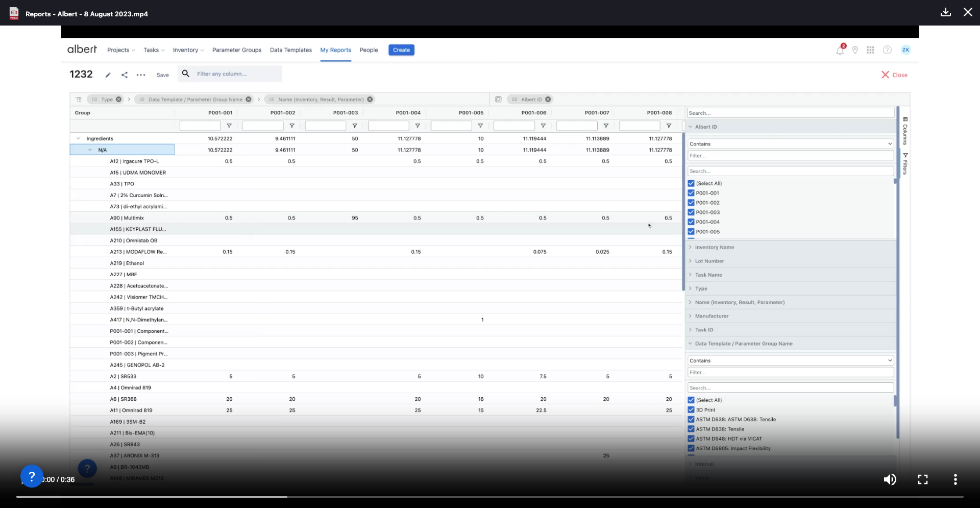980x508 pixels.
Task: Open the Data Templates tab
Action: click(x=290, y=50)
